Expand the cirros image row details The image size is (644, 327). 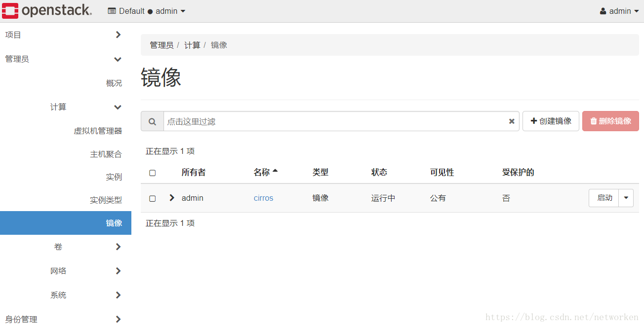171,198
